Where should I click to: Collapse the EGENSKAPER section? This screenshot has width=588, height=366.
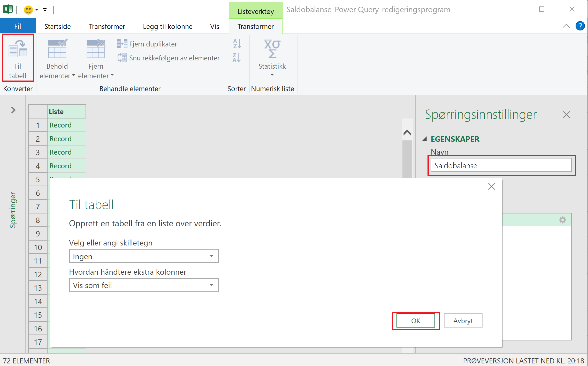(x=425, y=139)
